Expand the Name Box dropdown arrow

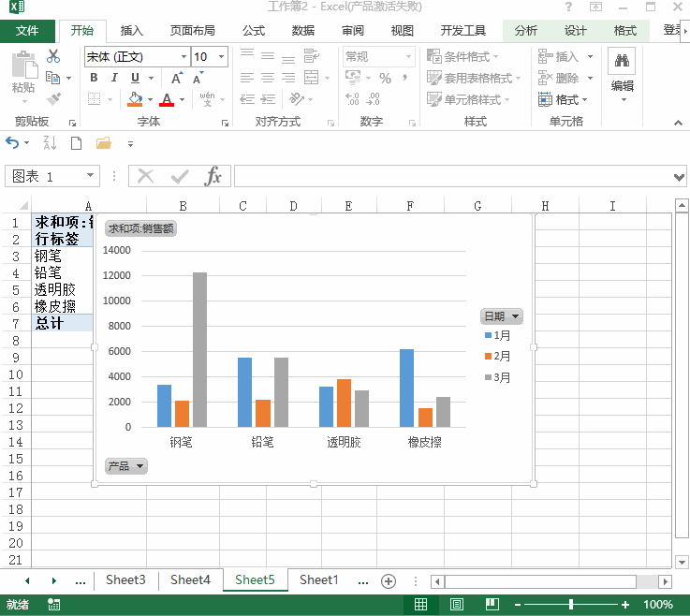pos(90,176)
